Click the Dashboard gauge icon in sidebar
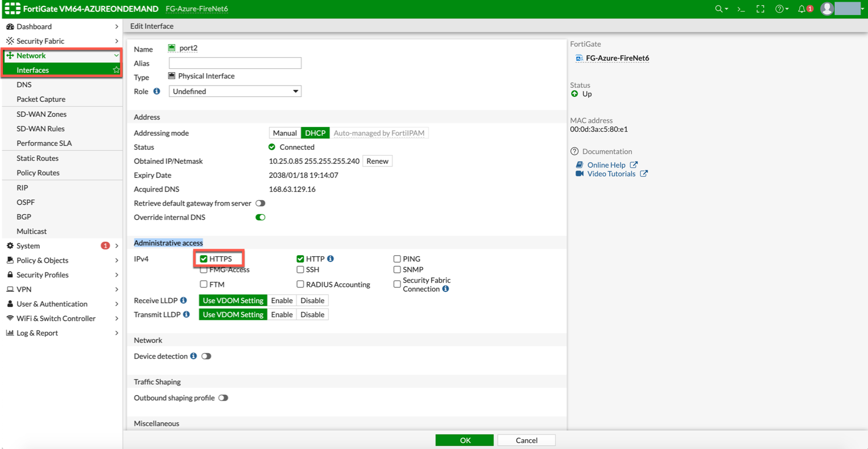The height and width of the screenshot is (449, 868). click(10, 26)
